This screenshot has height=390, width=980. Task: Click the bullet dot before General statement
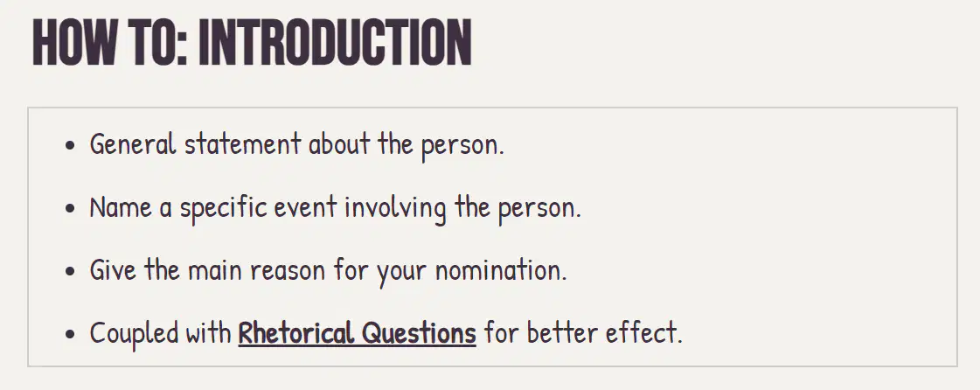pos(70,146)
